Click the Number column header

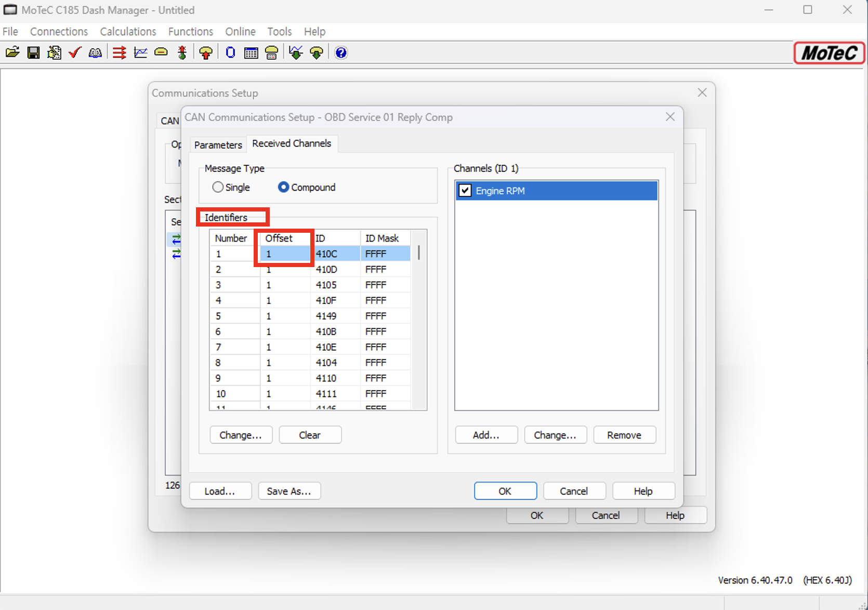(x=235, y=238)
